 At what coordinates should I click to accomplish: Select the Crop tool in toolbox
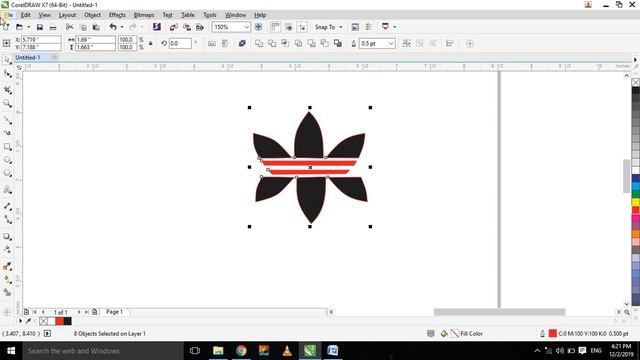coord(7,90)
